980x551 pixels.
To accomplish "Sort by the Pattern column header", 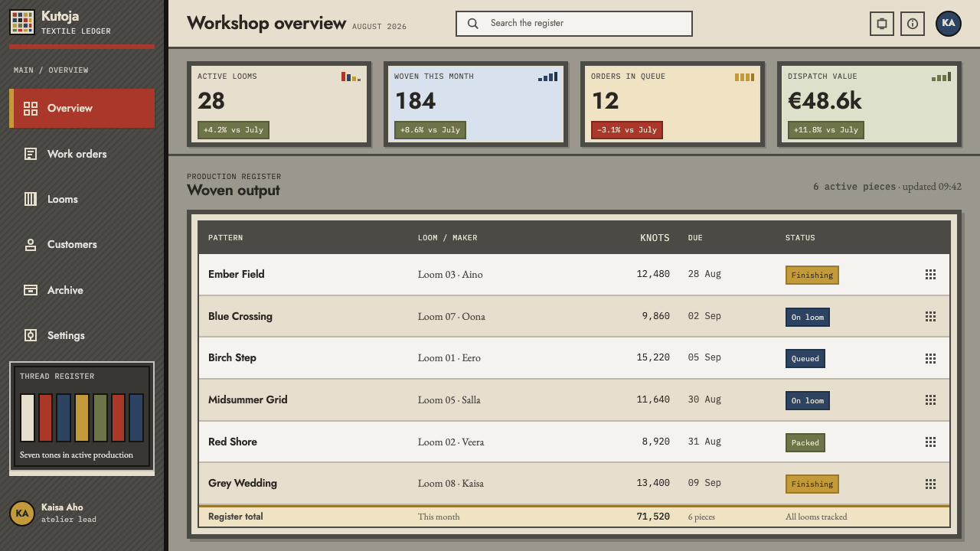I will click(225, 238).
